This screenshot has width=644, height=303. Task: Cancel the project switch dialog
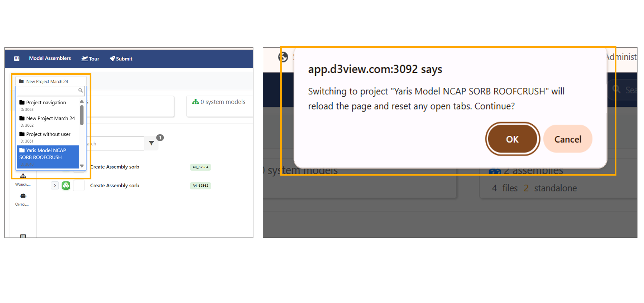[567, 139]
